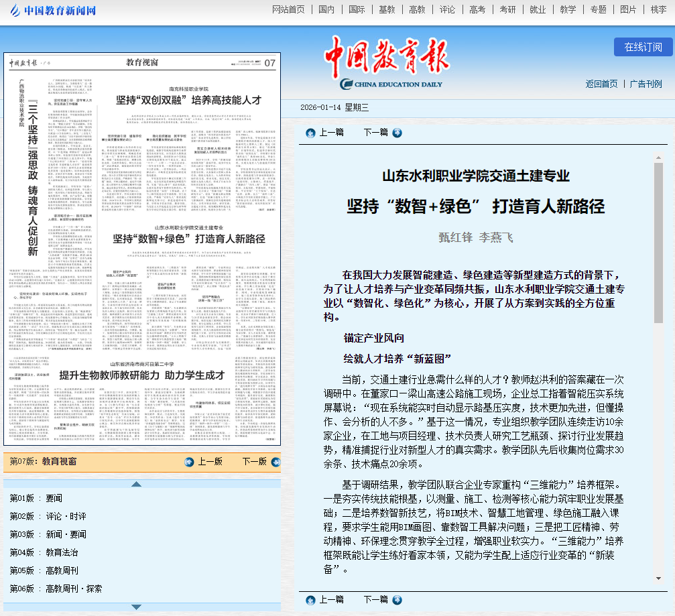The height and width of the screenshot is (616, 675).
Task: Open page 第04版 教育法治 in the list
Action: [x=44, y=552]
